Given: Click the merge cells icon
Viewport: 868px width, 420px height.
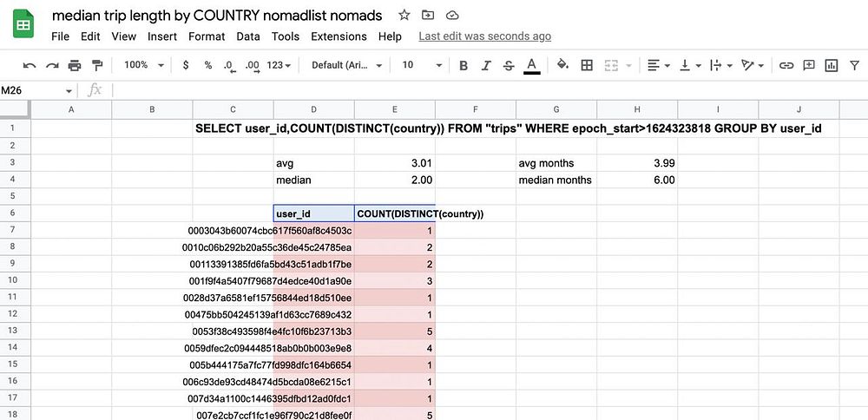Looking at the screenshot, I should [x=611, y=65].
